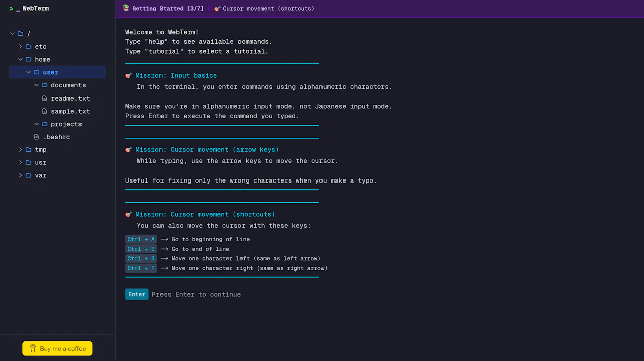The height and width of the screenshot is (361, 644).
Task: Click Mission: Input basics heading
Action: tap(176, 75)
